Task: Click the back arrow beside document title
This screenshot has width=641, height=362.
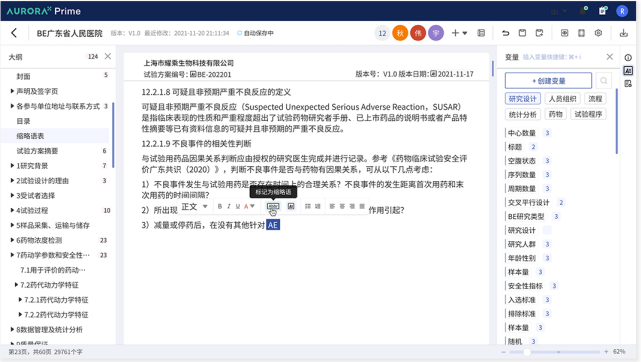Action: (14, 33)
